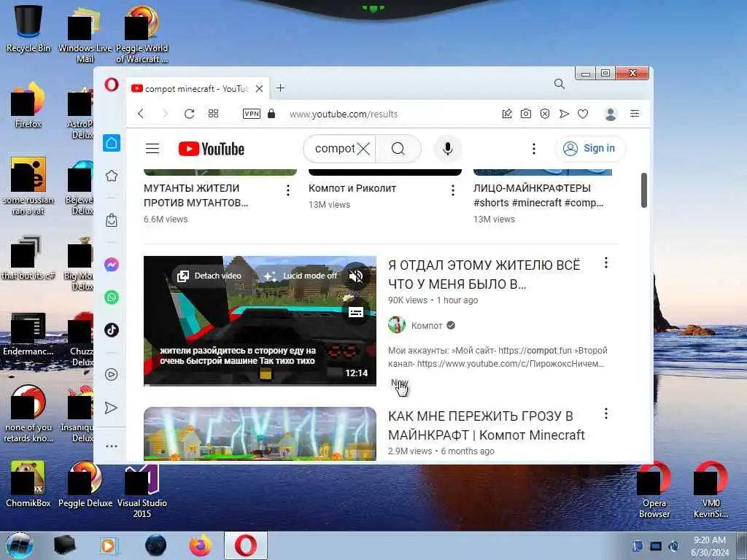The image size is (747, 560).
Task: Click the Sign in button
Action: click(589, 149)
